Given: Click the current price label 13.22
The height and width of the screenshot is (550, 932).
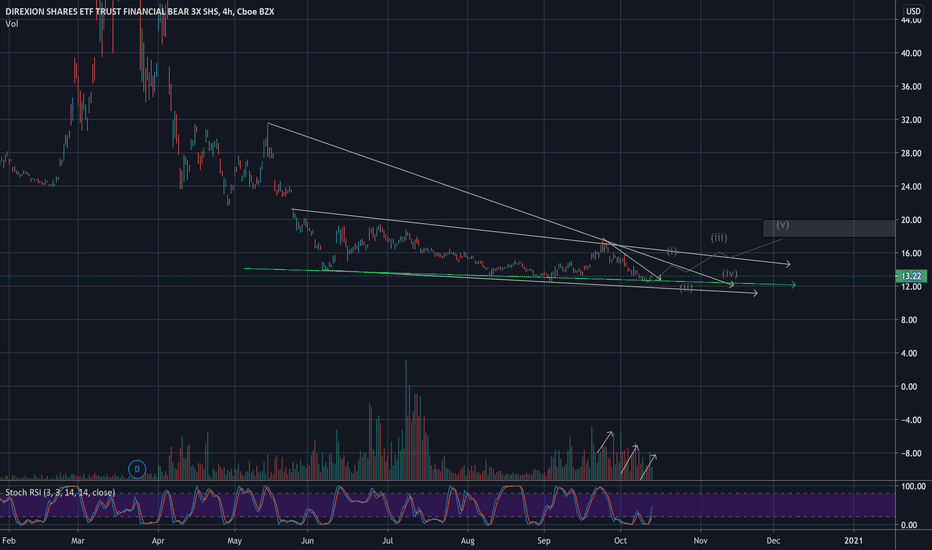Looking at the screenshot, I should (x=911, y=276).
